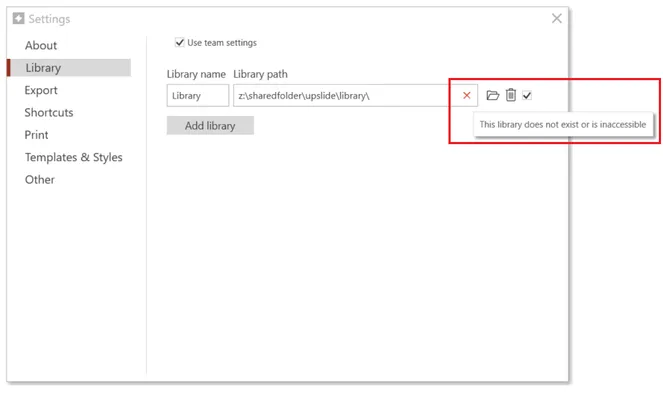Browse for library folder with folder icon

(493, 95)
